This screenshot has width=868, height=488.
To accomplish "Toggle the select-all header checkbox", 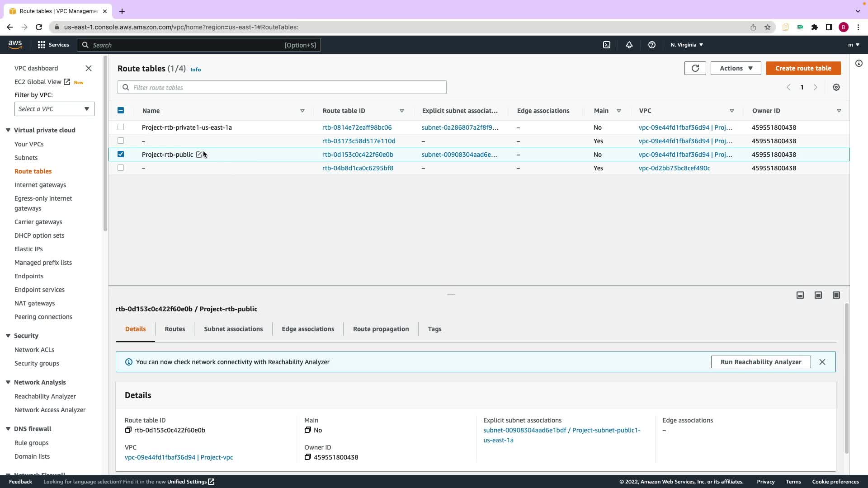I will 121,111.
